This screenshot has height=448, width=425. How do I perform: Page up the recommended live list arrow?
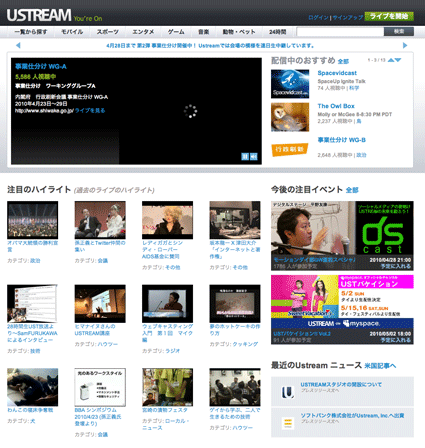click(391, 60)
